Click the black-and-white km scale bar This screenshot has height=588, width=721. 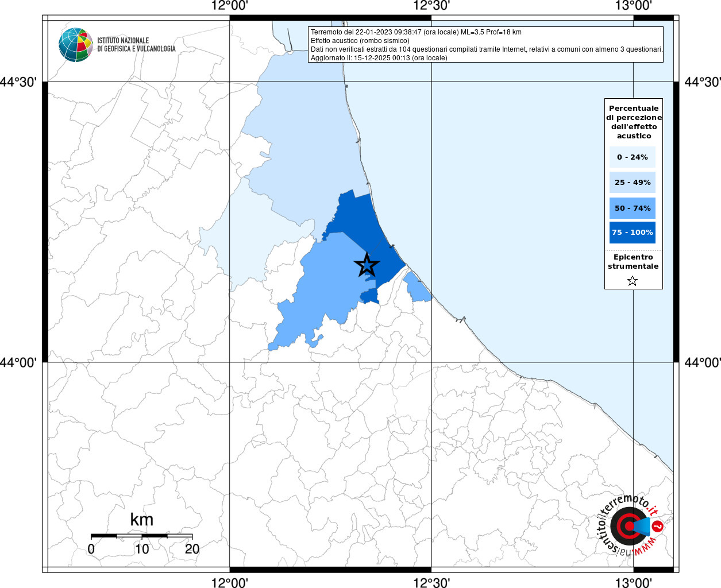coord(142,536)
